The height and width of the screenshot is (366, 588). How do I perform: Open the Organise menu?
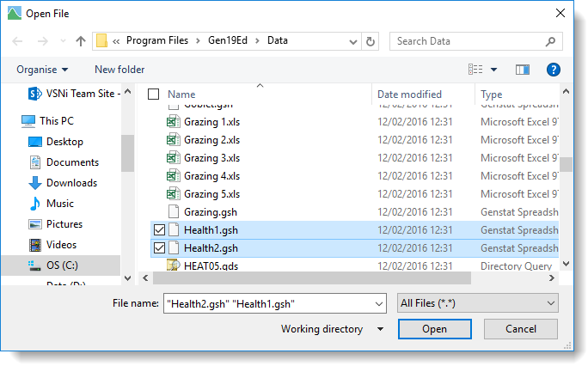[x=41, y=70]
